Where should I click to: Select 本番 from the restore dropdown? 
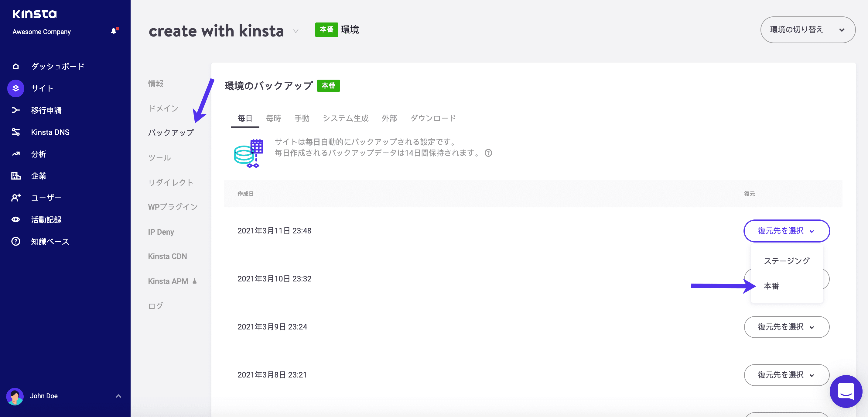(771, 286)
